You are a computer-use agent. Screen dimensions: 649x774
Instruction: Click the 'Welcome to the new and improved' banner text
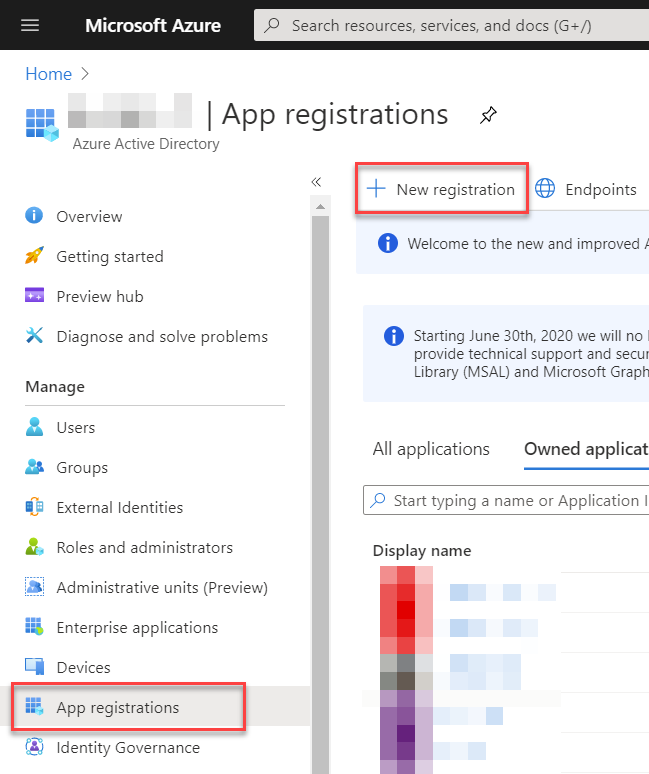coord(528,244)
